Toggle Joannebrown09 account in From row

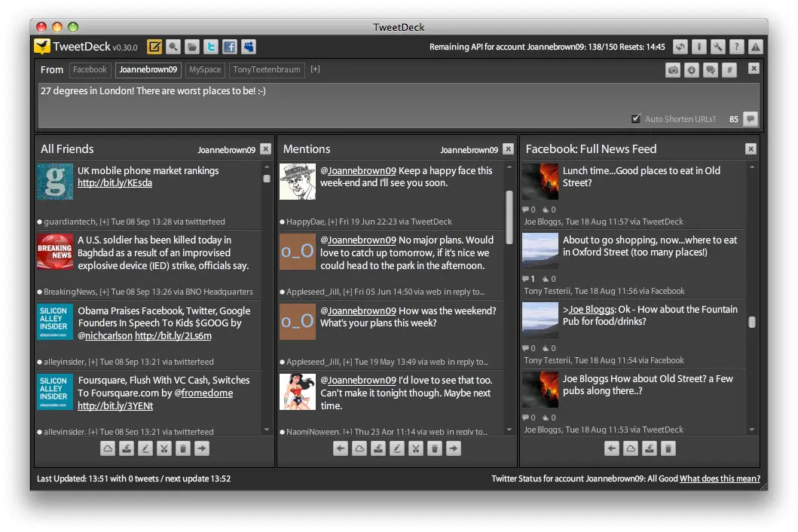[x=148, y=70]
